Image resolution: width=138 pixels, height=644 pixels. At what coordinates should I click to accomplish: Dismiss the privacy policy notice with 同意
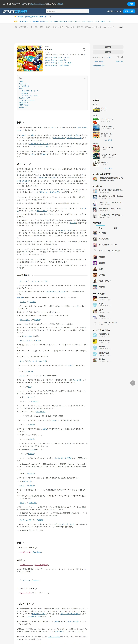(x=131, y=4)
